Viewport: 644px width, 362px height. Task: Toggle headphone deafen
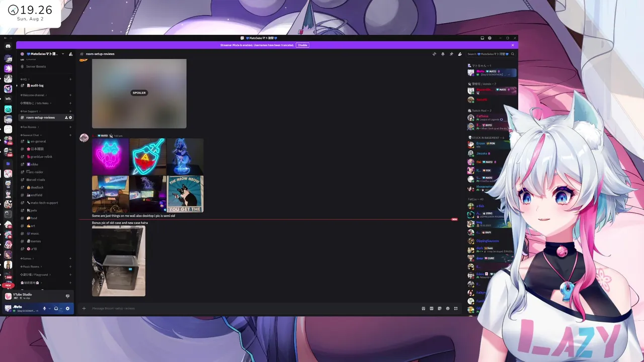(56, 308)
